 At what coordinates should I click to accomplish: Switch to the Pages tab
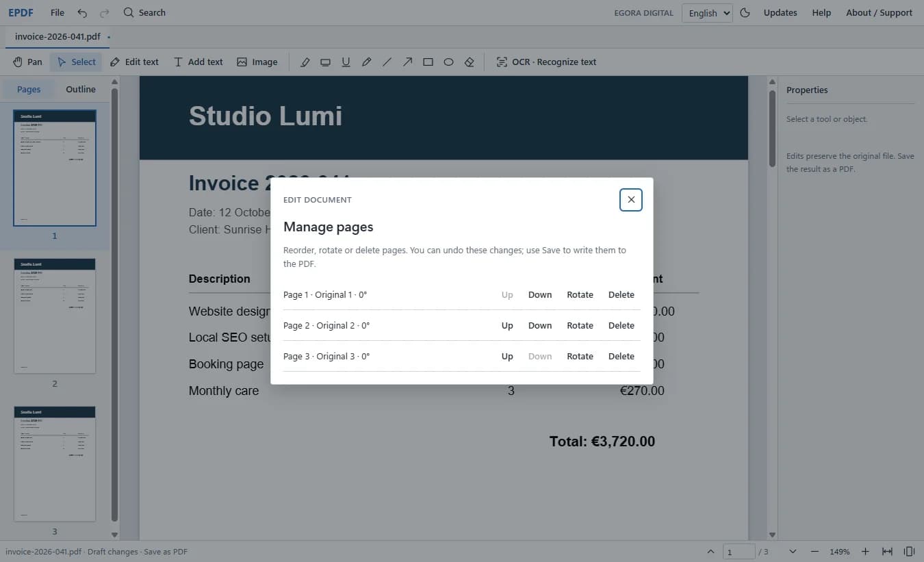(x=29, y=90)
